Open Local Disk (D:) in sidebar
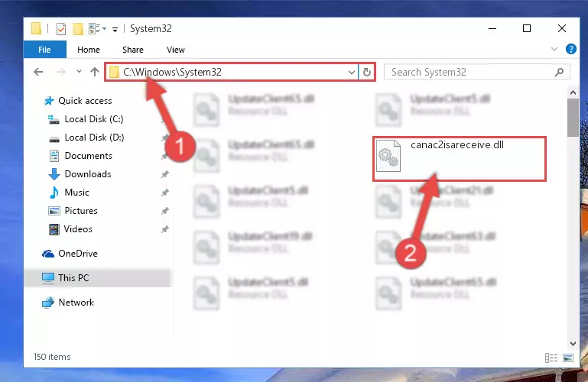The height and width of the screenshot is (382, 588). [94, 138]
